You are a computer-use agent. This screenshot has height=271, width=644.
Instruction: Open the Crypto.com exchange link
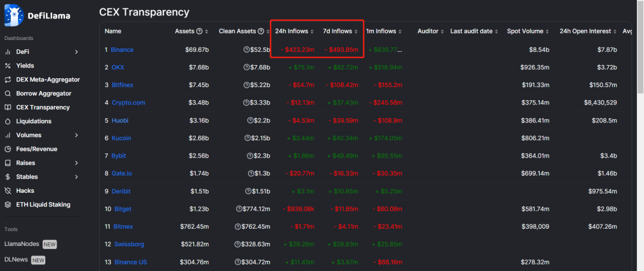(x=128, y=103)
